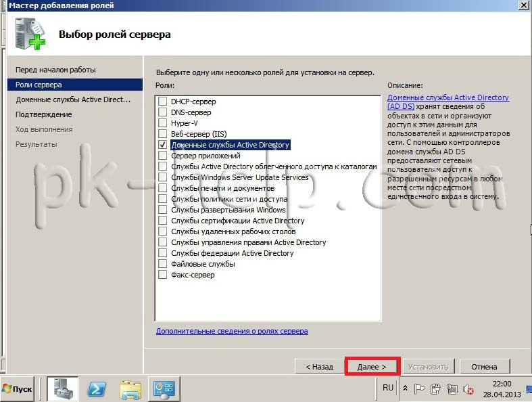Open Server Manager from the taskbar
This screenshot has width=532, height=402.
(62, 388)
